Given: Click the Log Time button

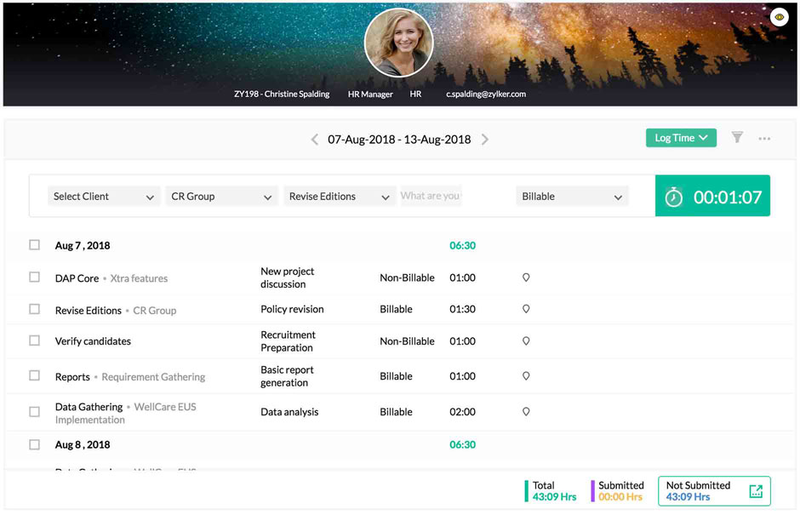Looking at the screenshot, I should [680, 137].
